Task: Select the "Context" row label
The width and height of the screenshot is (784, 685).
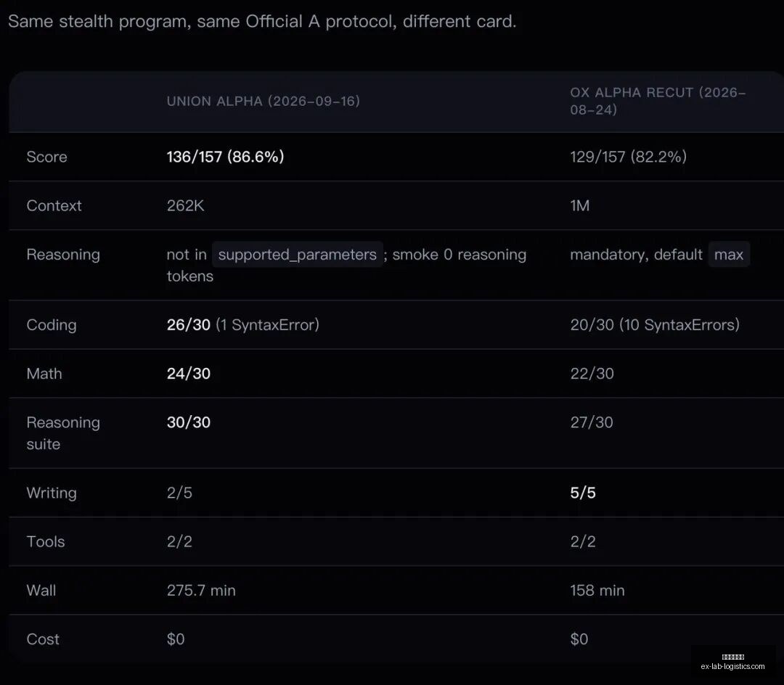Action: point(54,206)
